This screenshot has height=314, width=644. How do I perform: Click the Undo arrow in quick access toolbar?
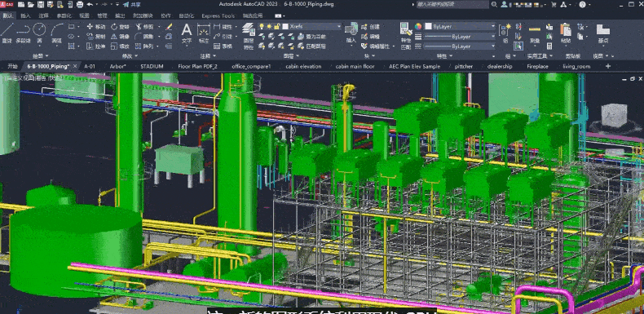[x=90, y=5]
